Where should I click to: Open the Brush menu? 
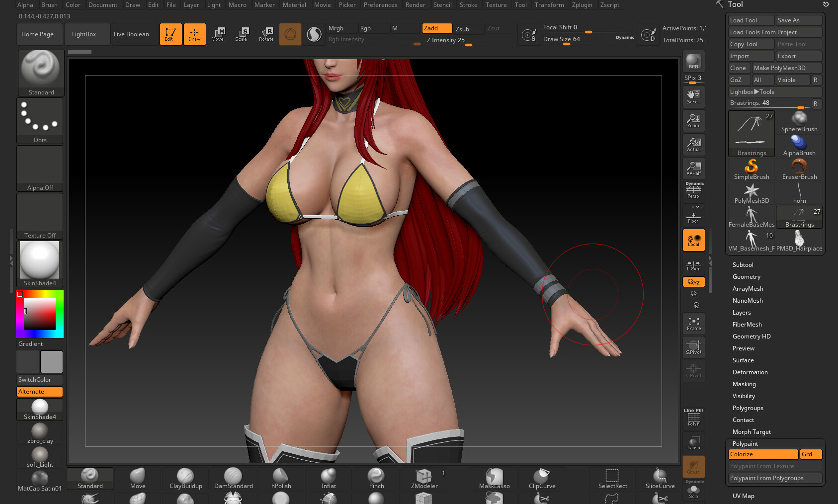click(x=49, y=5)
